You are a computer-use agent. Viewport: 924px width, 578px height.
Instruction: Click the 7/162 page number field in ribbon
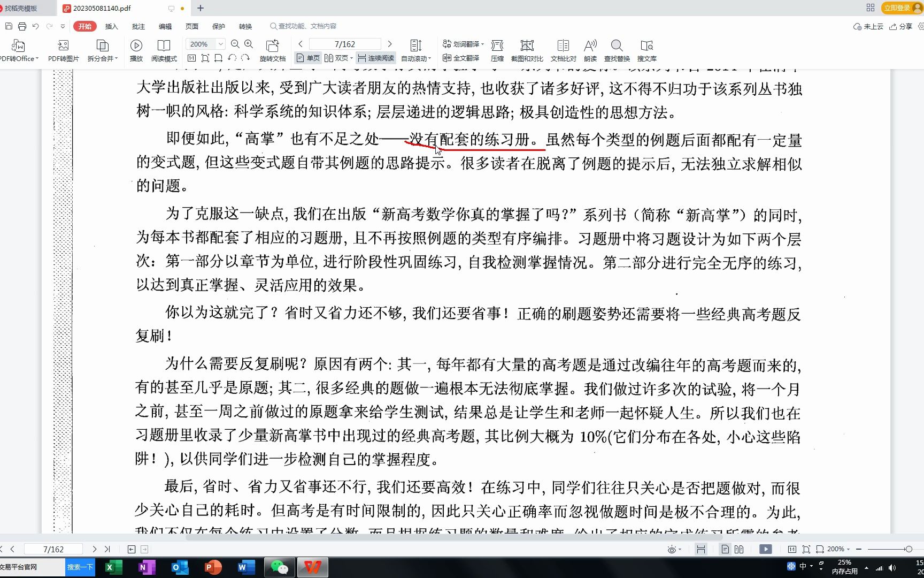pos(345,44)
